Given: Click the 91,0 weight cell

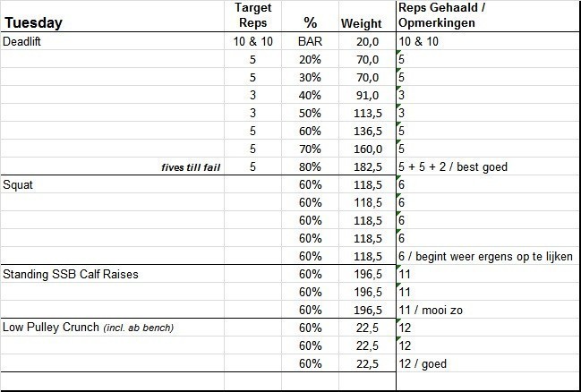Looking at the screenshot, I should [x=369, y=96].
